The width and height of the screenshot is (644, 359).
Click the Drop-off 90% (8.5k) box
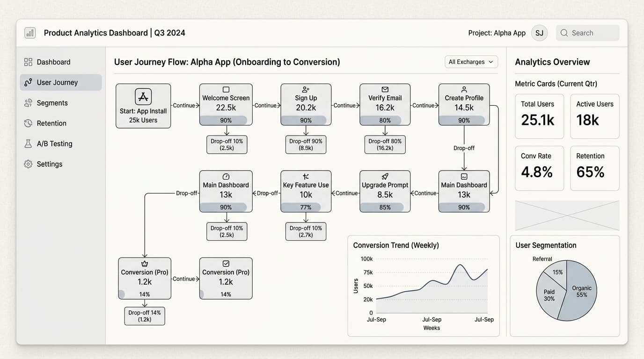coord(306,144)
